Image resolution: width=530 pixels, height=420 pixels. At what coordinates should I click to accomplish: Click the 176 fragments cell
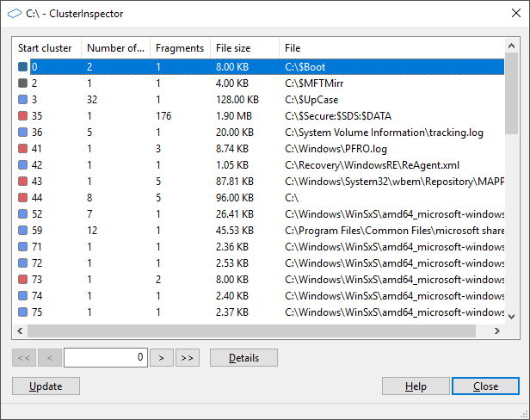click(x=163, y=116)
